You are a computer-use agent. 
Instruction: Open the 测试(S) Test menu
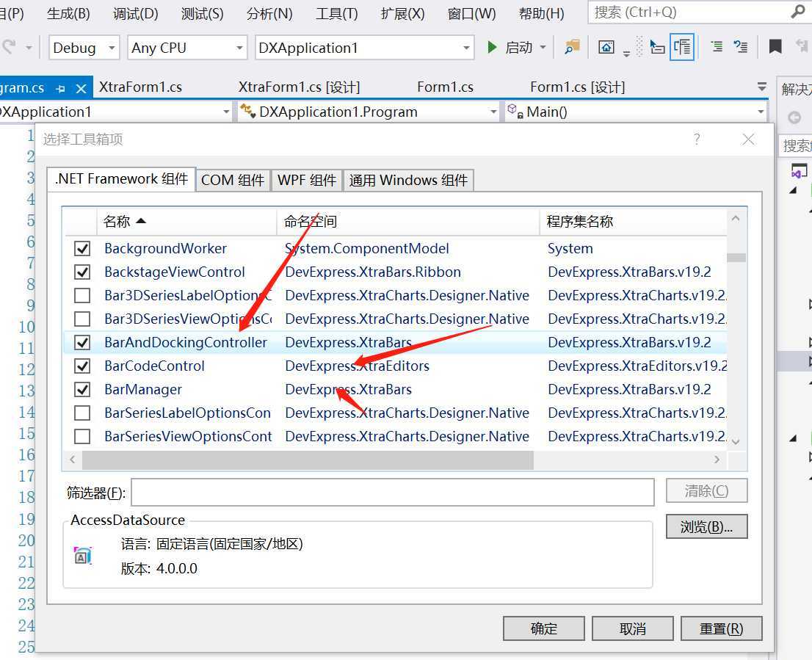pyautogui.click(x=203, y=13)
